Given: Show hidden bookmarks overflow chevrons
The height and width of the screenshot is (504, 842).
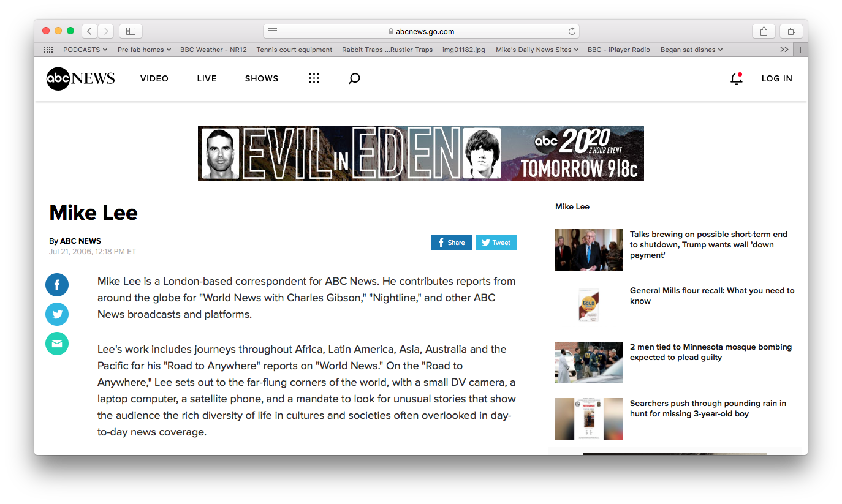Looking at the screenshot, I should 784,50.
